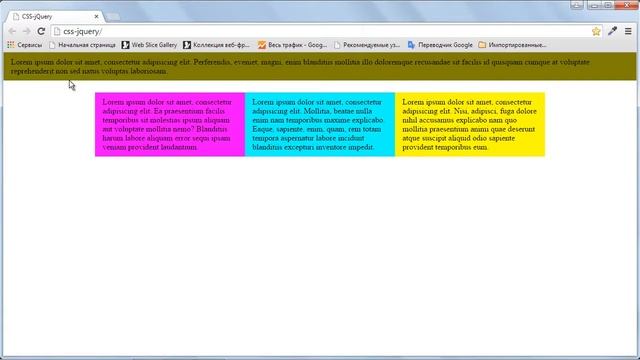The width and height of the screenshot is (640, 360).
Task: Open the Chrome hamburger menu
Action: tap(628, 31)
